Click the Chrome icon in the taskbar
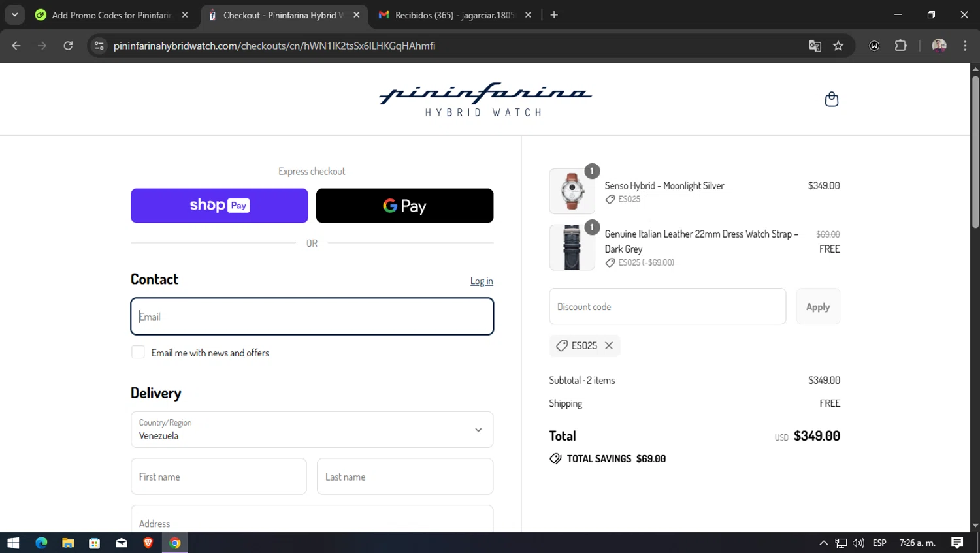980x553 pixels. pos(175,543)
